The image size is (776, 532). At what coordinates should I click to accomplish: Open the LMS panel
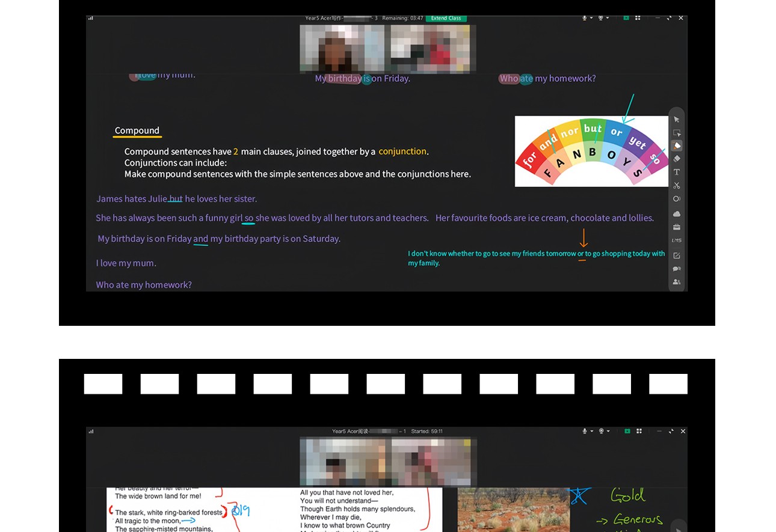(677, 240)
